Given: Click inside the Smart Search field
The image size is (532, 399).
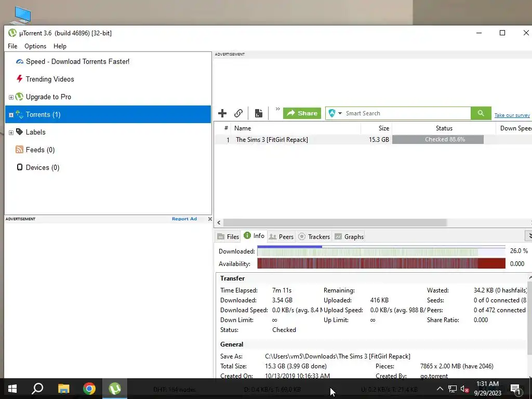Looking at the screenshot, I should pos(407,113).
